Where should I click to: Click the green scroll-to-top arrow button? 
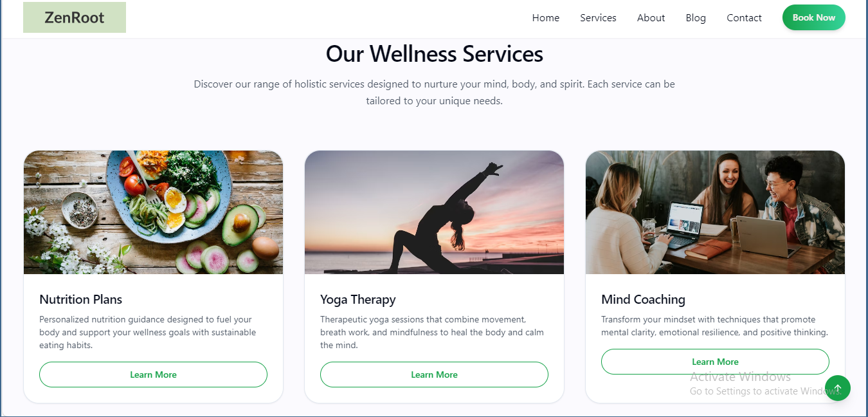837,388
